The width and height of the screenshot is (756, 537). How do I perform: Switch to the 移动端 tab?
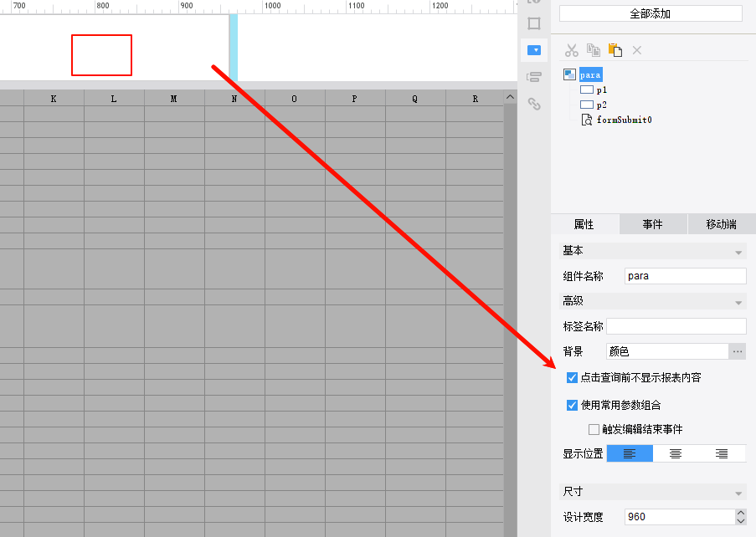click(722, 224)
